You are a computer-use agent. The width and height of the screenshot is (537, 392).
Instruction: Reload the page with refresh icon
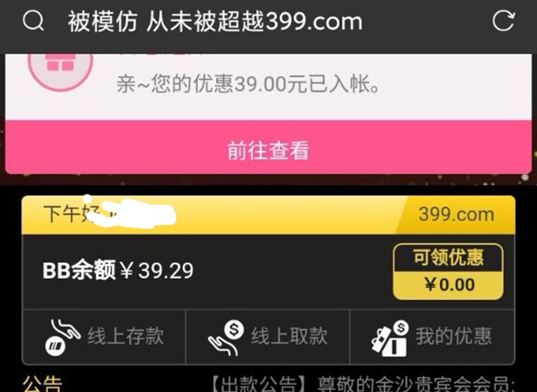pos(503,20)
